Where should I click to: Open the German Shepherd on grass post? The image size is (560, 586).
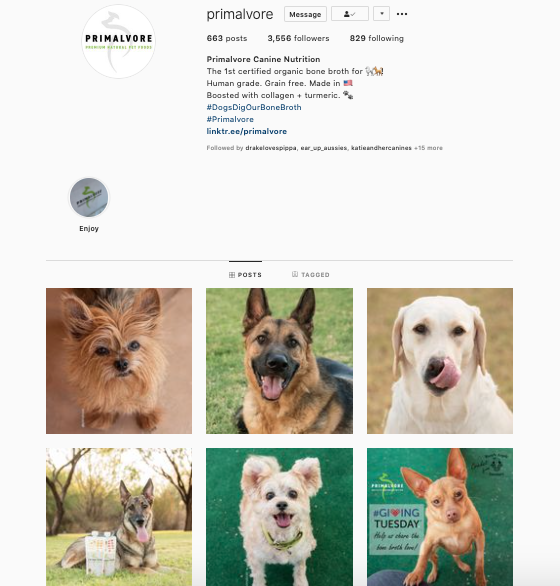[x=279, y=361]
